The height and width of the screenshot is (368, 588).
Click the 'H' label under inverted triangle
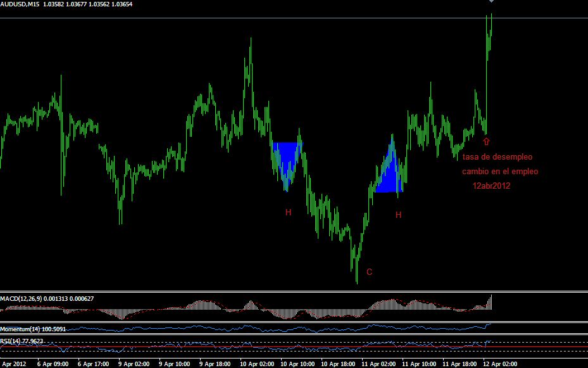point(288,212)
